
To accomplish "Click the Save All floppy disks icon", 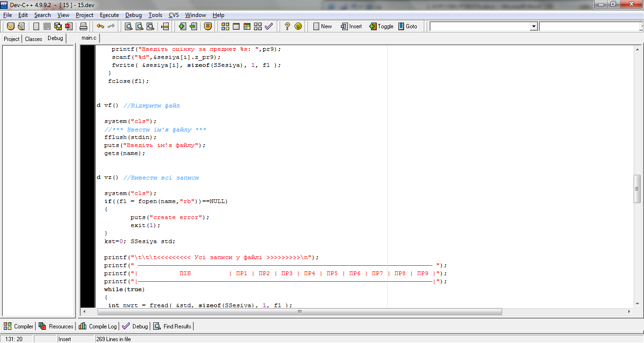I will point(58,26).
